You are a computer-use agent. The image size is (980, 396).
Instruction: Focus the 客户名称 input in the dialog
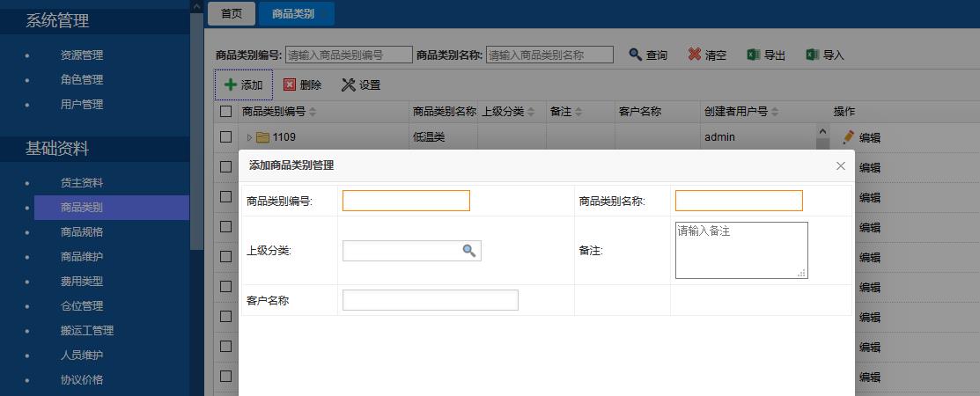click(x=430, y=300)
